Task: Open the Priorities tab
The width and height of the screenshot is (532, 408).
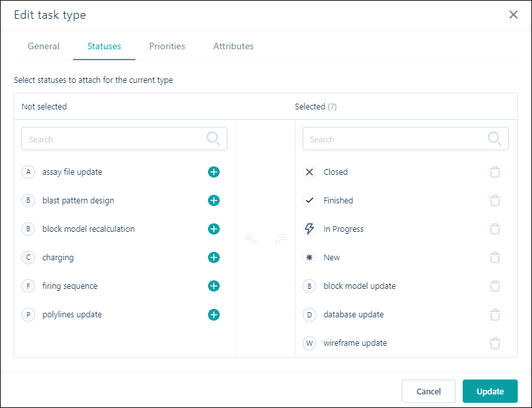Action: (167, 46)
